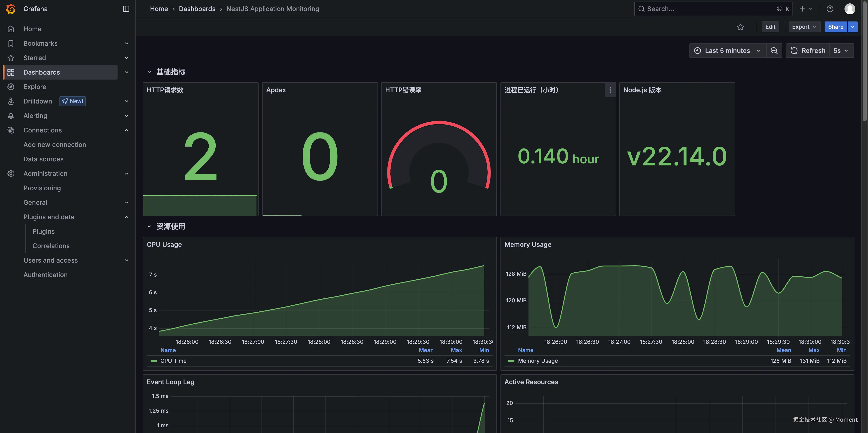The height and width of the screenshot is (433, 868).
Task: Open the 5s refresh interval dropdown
Action: [841, 51]
